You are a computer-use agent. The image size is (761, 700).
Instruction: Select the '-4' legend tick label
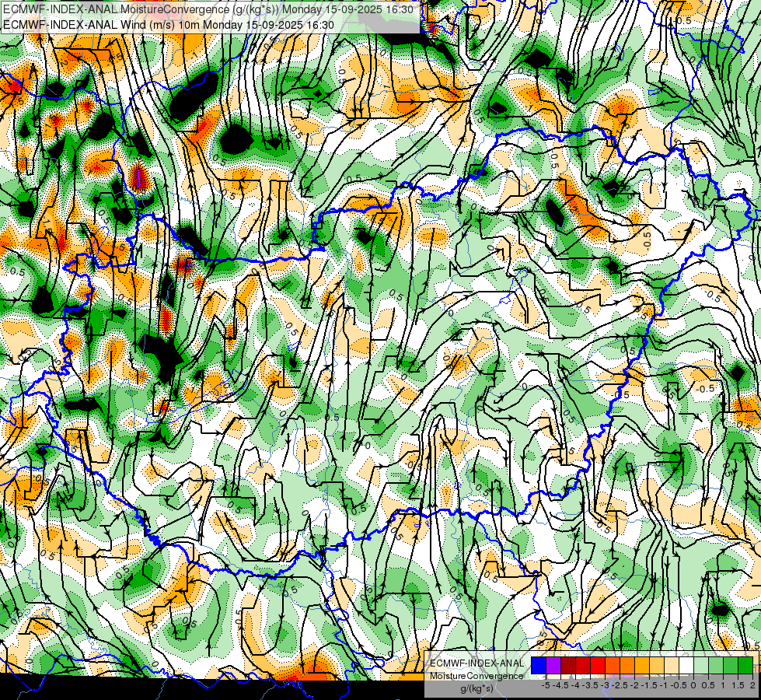575,685
